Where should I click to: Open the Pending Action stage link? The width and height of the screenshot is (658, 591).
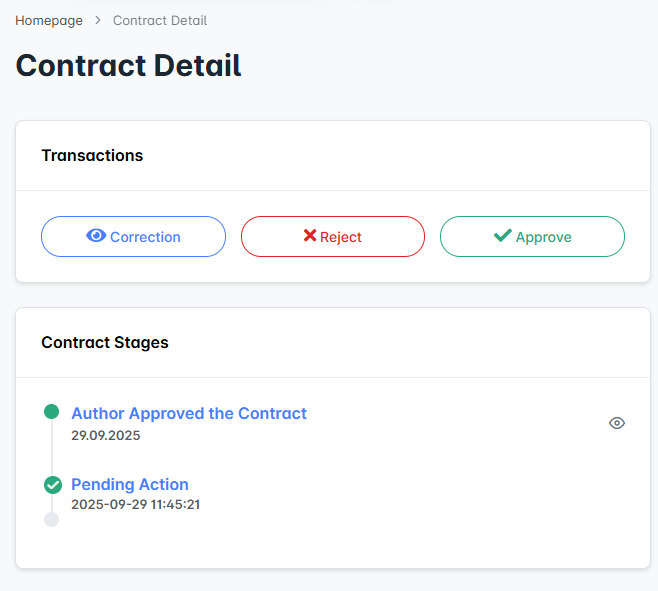pos(130,485)
